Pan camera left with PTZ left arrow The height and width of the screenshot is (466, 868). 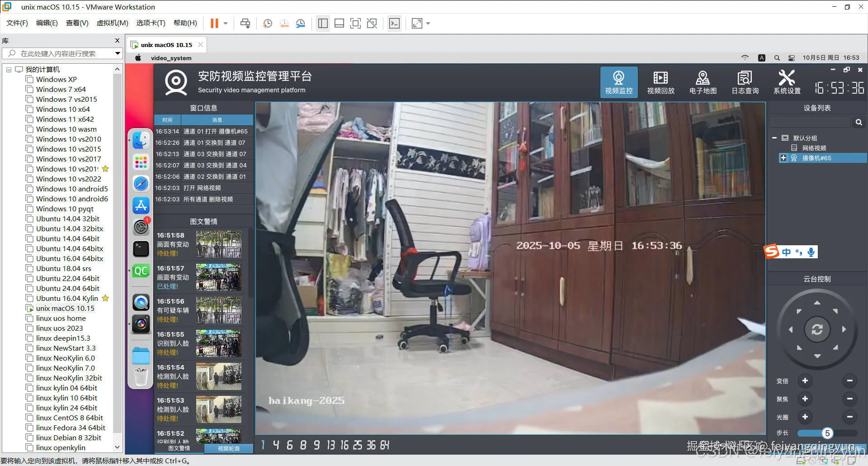[791, 329]
